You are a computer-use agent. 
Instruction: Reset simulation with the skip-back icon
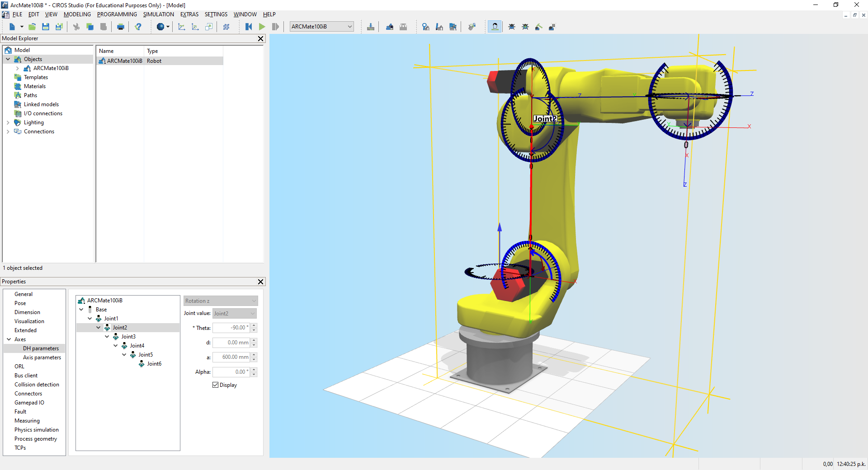tap(249, 27)
